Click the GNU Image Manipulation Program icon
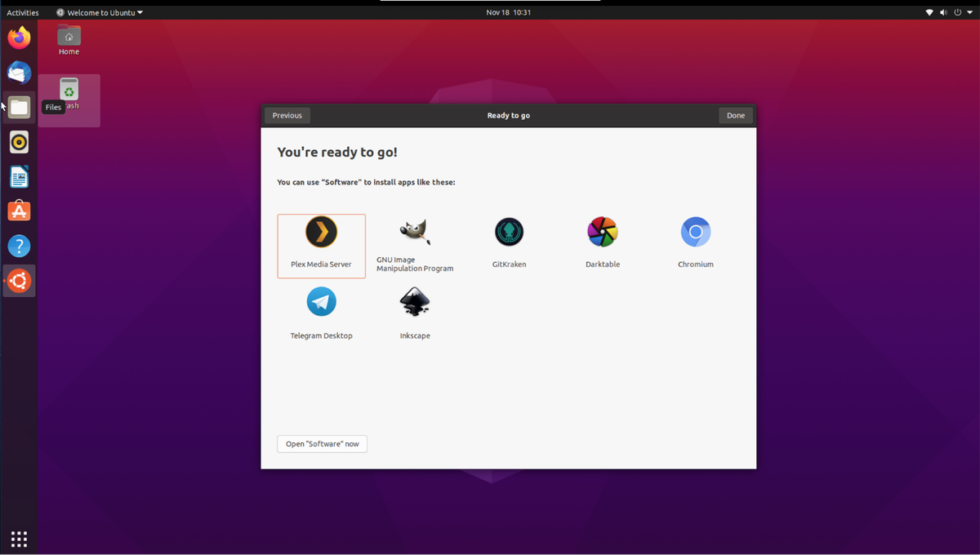This screenshot has height=555, width=980. tap(415, 231)
